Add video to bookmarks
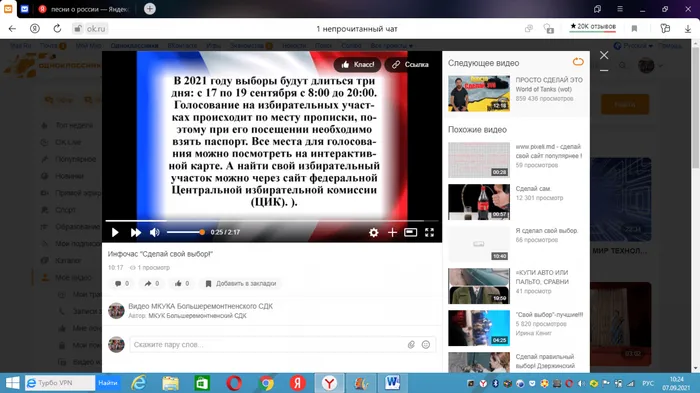This screenshot has width=700, height=393. 241,284
